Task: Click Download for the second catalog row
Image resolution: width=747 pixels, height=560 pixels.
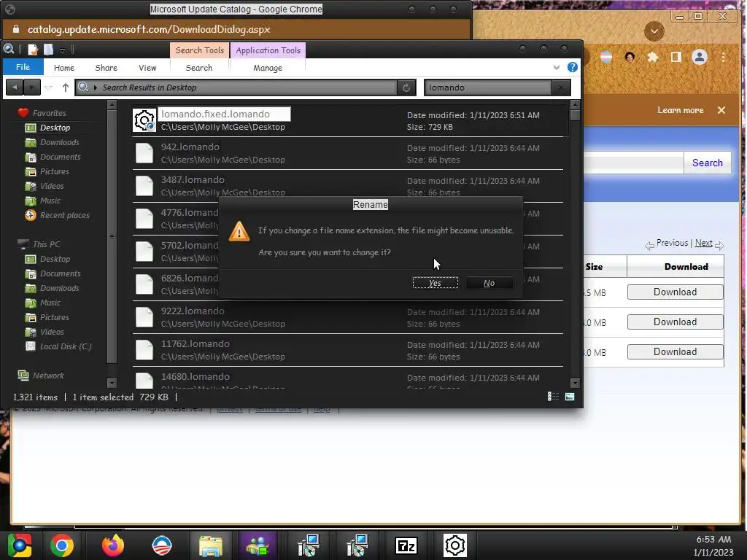Action: click(x=675, y=322)
